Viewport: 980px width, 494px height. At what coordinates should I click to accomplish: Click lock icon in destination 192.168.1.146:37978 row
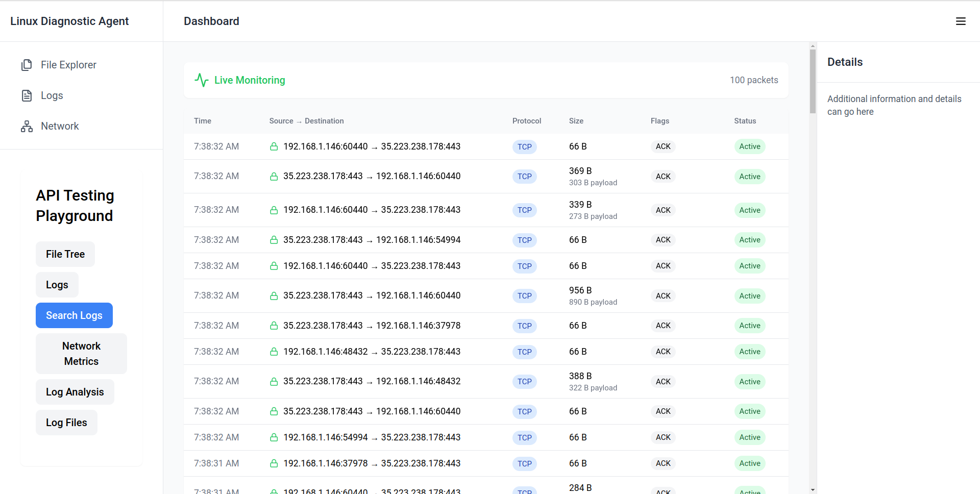pos(274,326)
